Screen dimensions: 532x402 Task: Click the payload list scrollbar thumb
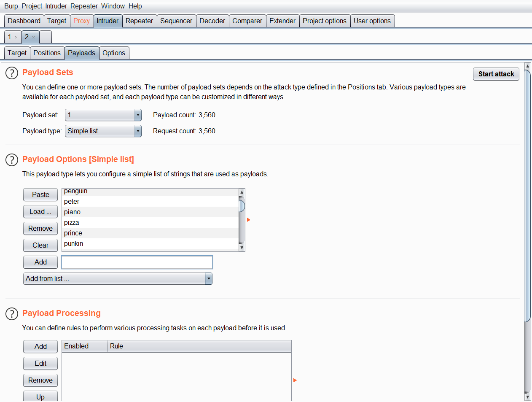(x=242, y=206)
